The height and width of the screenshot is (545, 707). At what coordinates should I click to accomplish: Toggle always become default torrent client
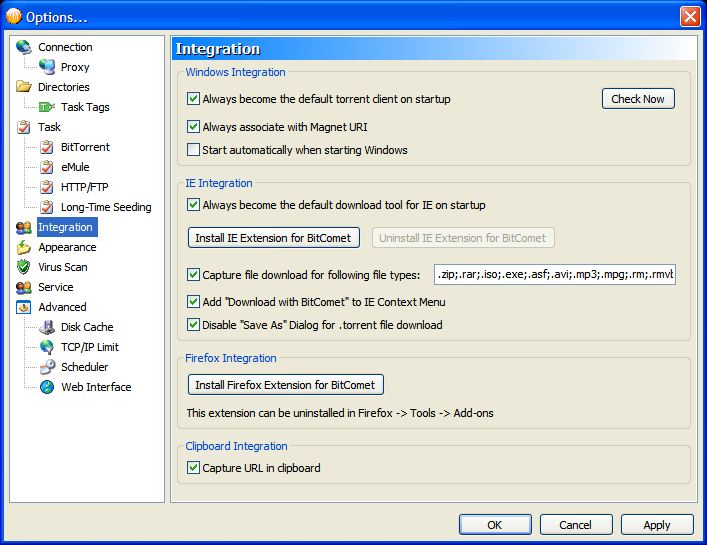[x=193, y=99]
